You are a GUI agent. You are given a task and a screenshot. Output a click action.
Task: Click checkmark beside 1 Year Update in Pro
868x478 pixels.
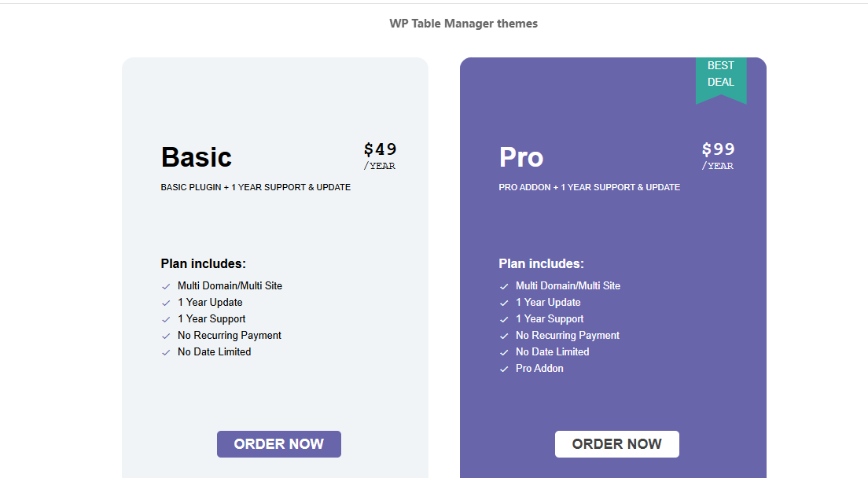(504, 302)
